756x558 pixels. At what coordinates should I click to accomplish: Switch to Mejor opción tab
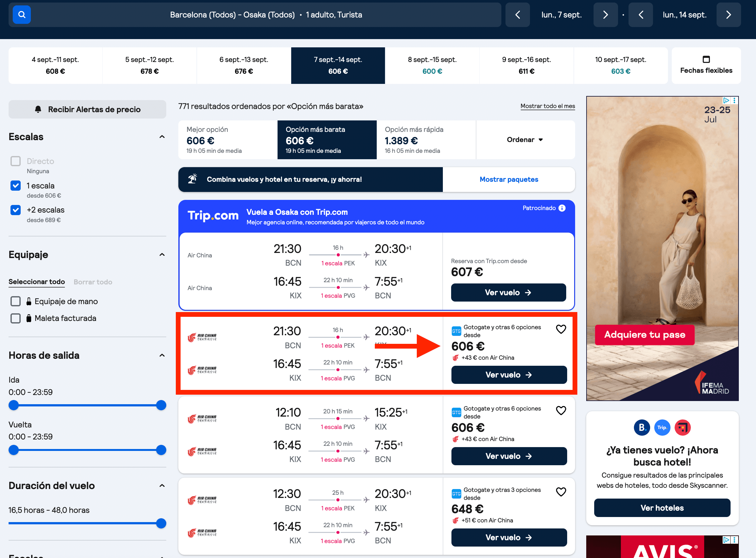[228, 139]
